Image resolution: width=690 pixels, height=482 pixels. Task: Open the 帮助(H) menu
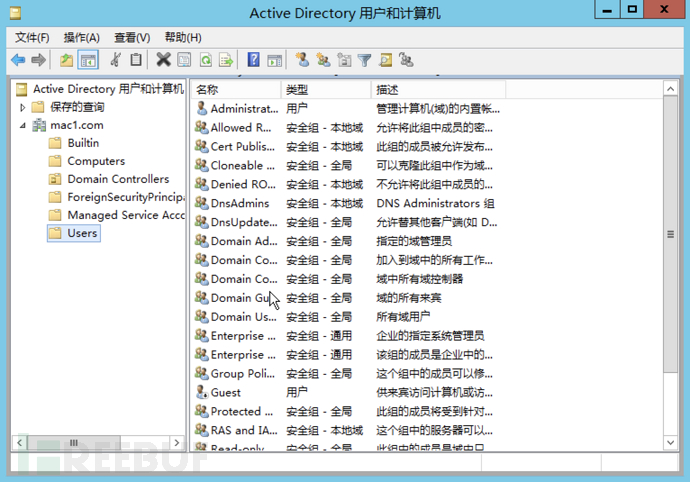pos(183,38)
